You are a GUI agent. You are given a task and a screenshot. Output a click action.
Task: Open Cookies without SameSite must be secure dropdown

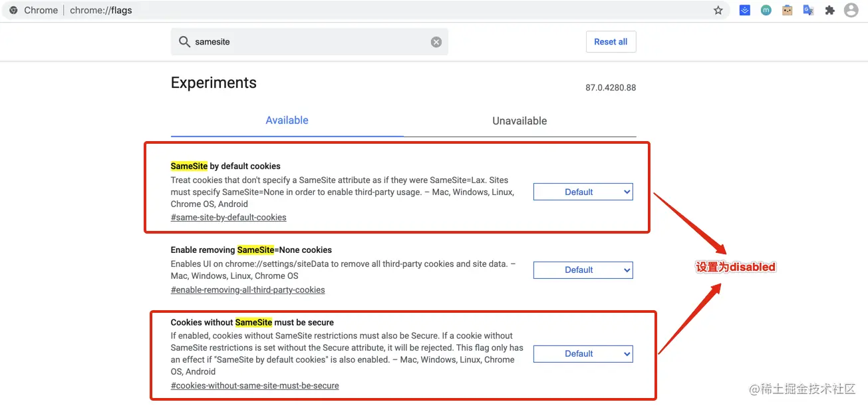(x=583, y=353)
